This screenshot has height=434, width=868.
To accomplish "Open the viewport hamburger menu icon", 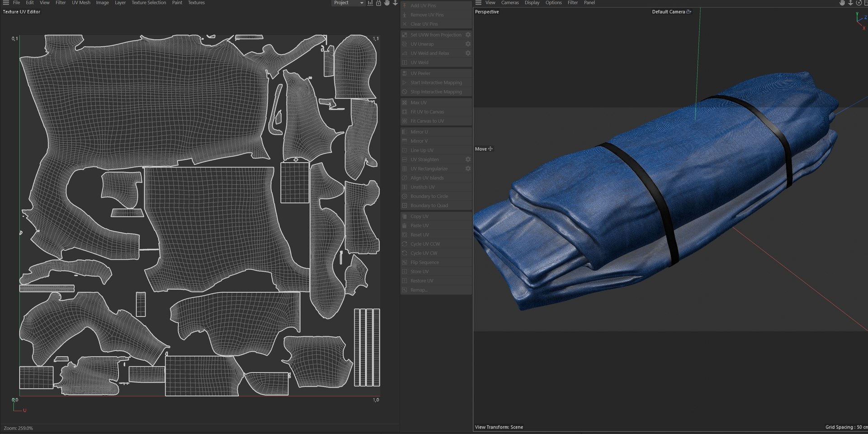I will 478,3.
